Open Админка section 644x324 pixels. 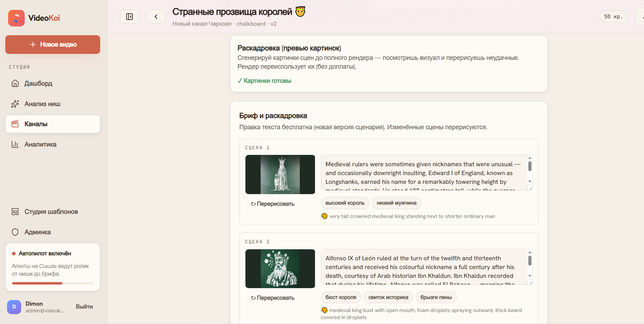(x=53, y=232)
